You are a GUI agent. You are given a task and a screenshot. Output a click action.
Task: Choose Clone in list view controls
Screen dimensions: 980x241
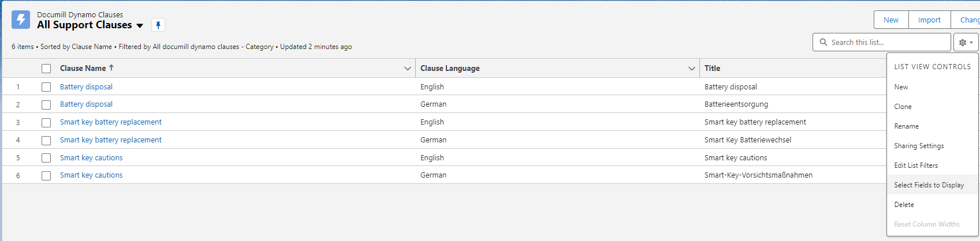pos(903,107)
